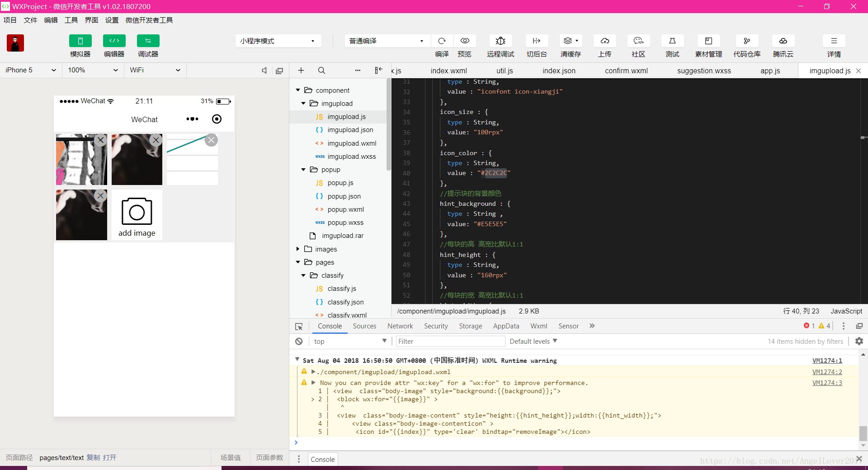This screenshot has width=868, height=470.
Task: Add a new file with plus icon
Action: pyautogui.click(x=301, y=71)
